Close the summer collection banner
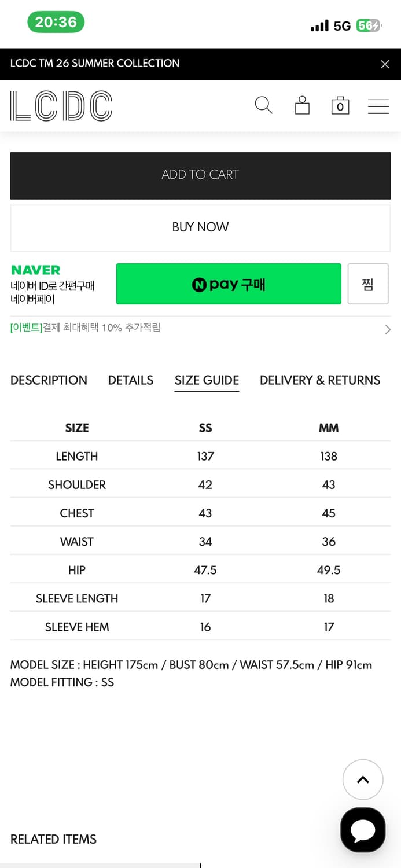The width and height of the screenshot is (401, 868). click(385, 64)
